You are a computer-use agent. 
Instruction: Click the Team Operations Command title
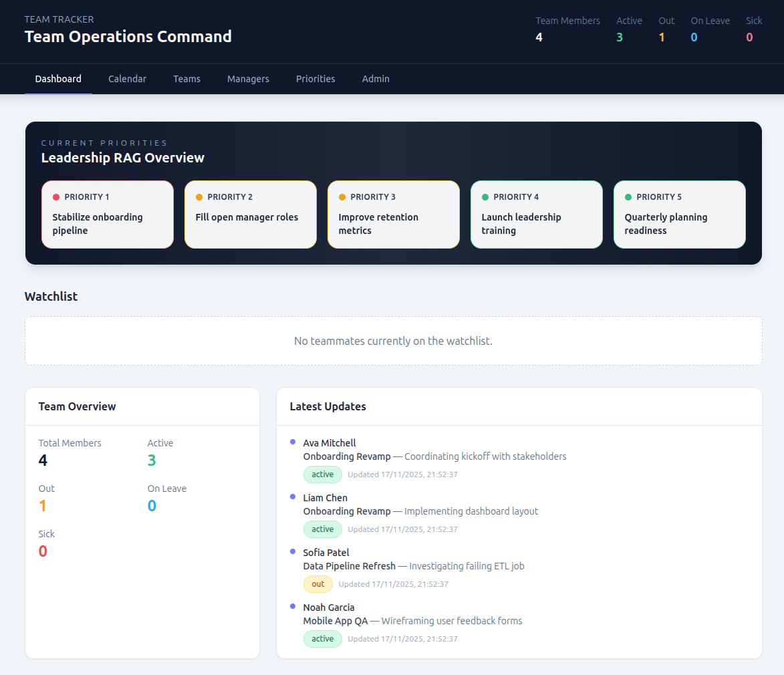[x=128, y=37]
